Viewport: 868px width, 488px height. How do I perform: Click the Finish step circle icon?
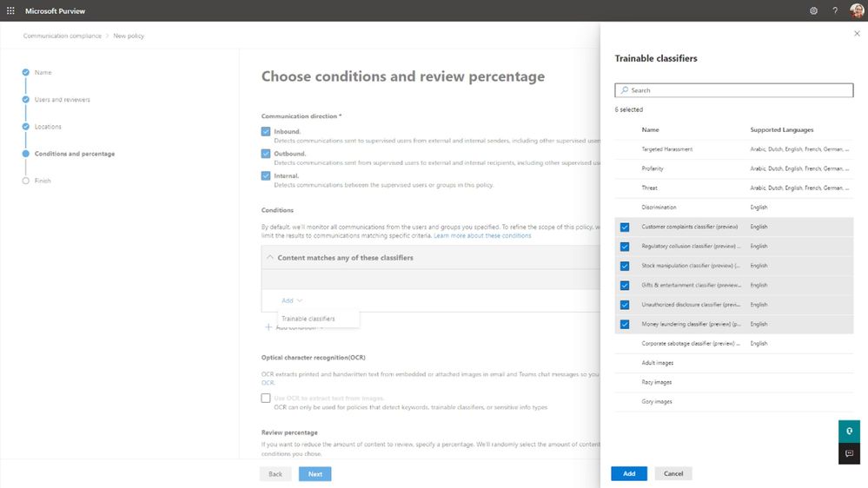tap(25, 181)
